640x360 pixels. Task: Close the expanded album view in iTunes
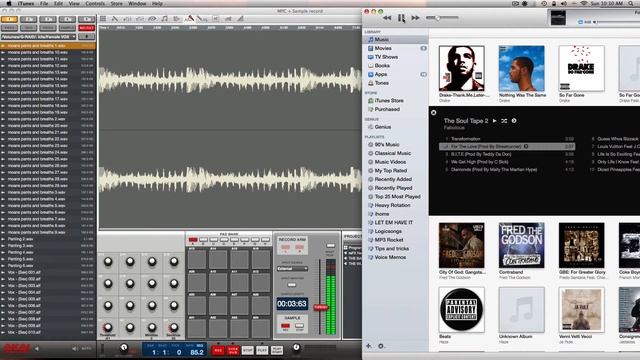click(x=433, y=113)
